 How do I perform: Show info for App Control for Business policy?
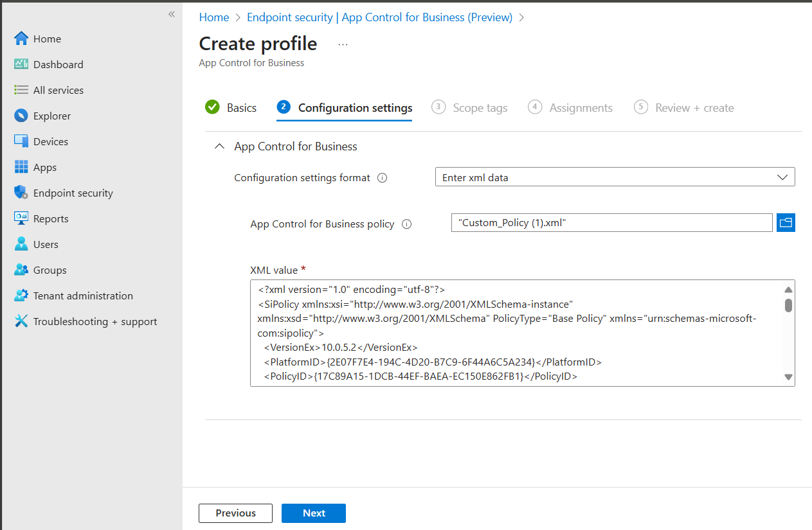(x=406, y=224)
